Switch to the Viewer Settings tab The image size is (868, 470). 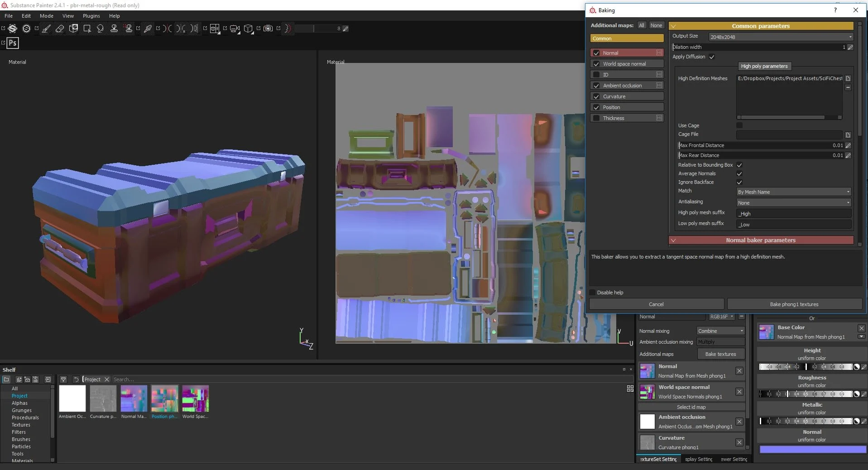734,459
